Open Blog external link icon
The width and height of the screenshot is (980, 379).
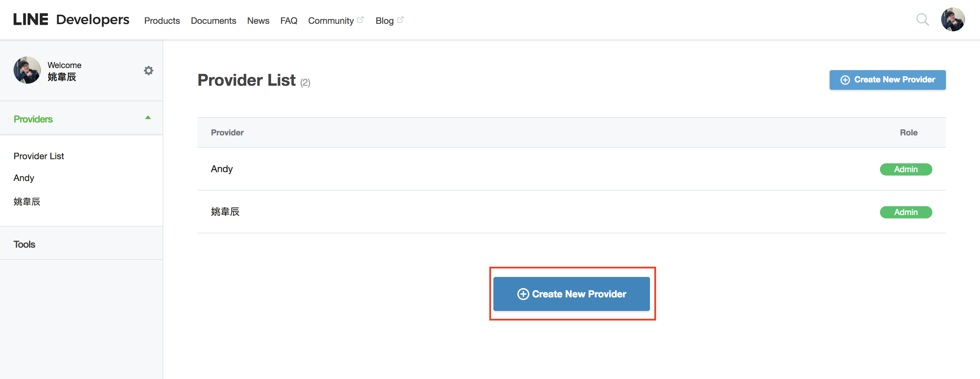pyautogui.click(x=400, y=19)
